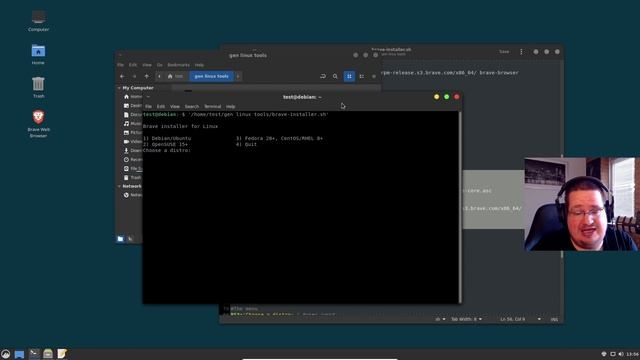640x360 pixels.
Task: Switch to icon view in file manager
Action: click(x=349, y=76)
